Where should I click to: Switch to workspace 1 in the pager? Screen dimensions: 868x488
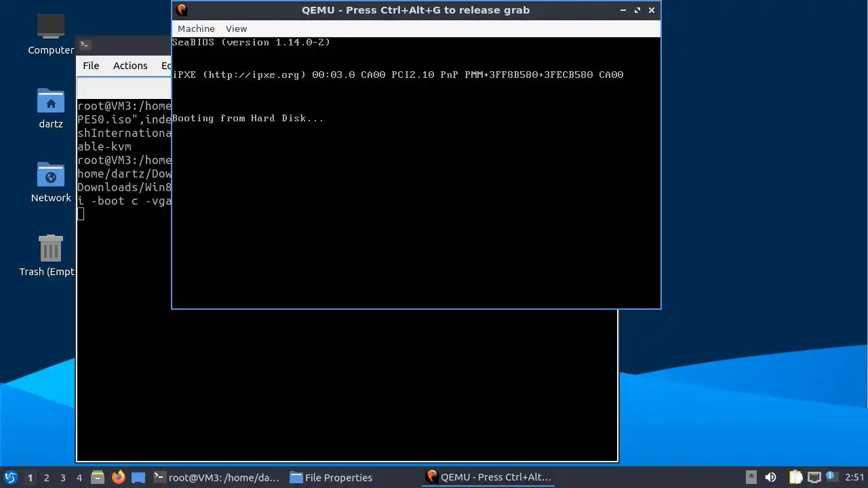(30, 477)
